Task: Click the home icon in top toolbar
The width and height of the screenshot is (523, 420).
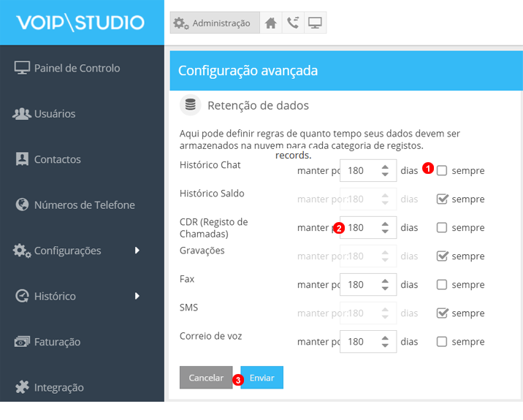Action: pos(271,23)
